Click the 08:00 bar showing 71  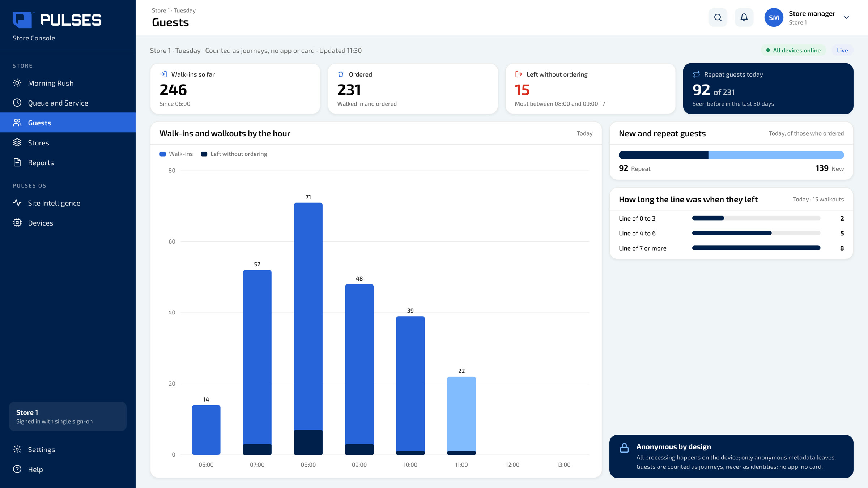[x=308, y=328]
